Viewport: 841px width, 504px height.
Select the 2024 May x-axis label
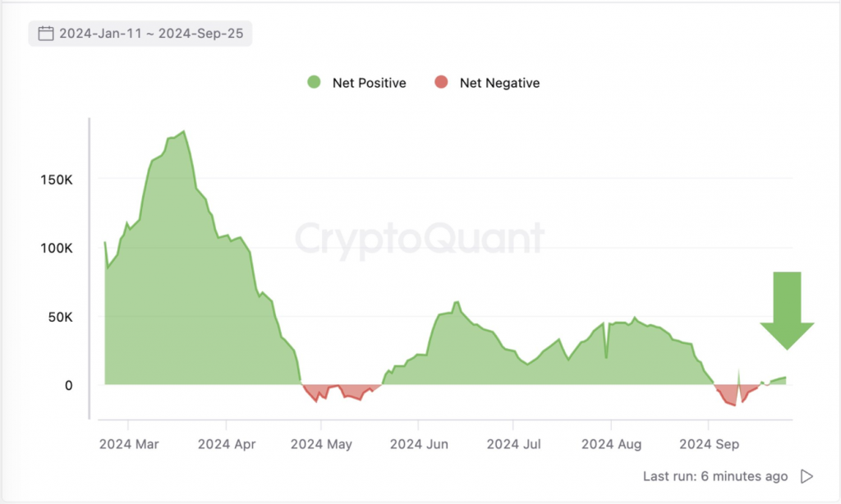(x=321, y=444)
